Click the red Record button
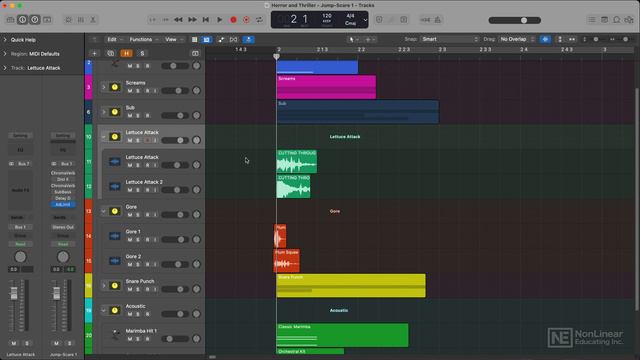The width and height of the screenshot is (640, 360). pos(233,20)
